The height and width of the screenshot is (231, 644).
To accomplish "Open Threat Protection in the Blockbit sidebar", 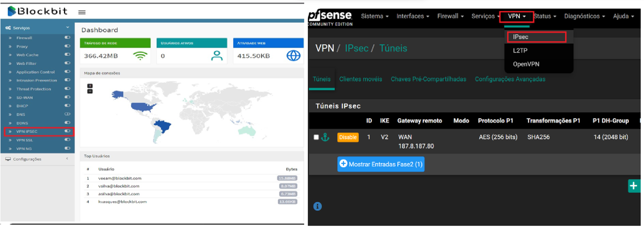I will (x=34, y=89).
